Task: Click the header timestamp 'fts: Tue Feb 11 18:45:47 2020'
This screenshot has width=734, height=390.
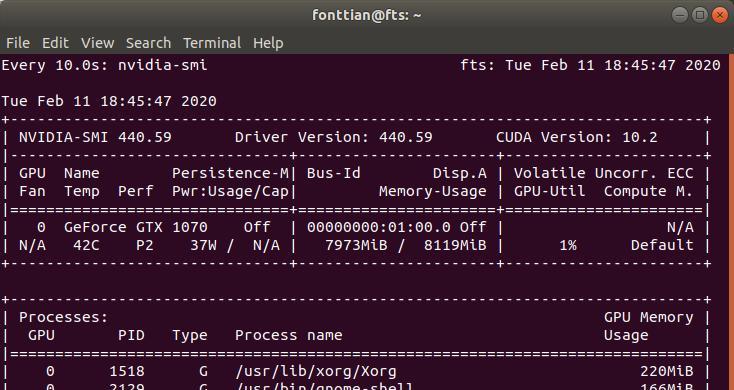Action: 590,65
